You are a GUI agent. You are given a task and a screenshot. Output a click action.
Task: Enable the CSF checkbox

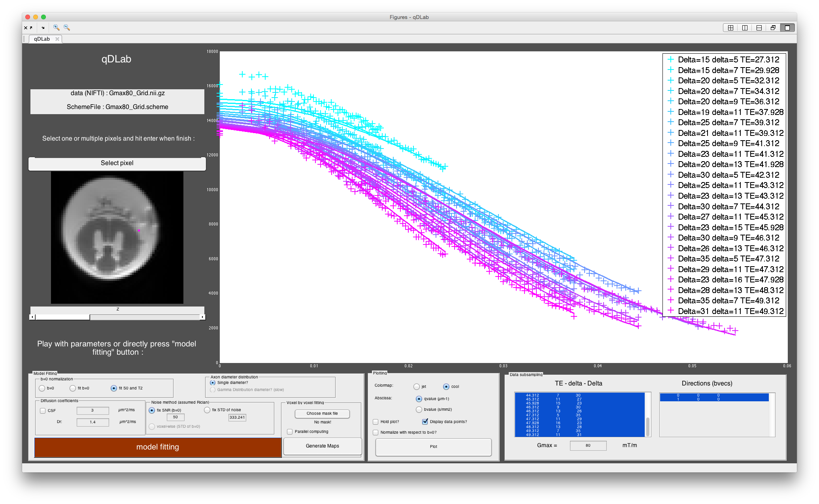43,411
